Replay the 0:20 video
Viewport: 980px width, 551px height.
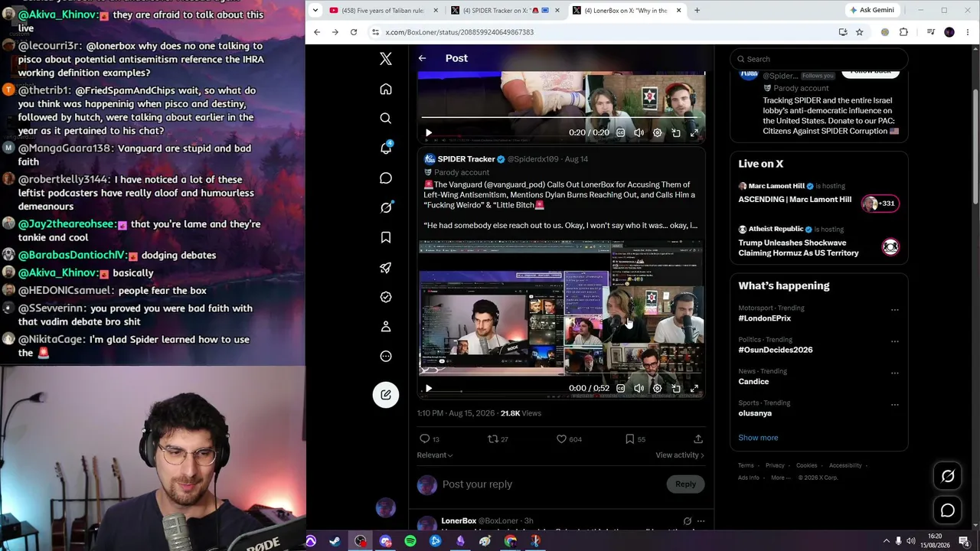click(x=429, y=132)
